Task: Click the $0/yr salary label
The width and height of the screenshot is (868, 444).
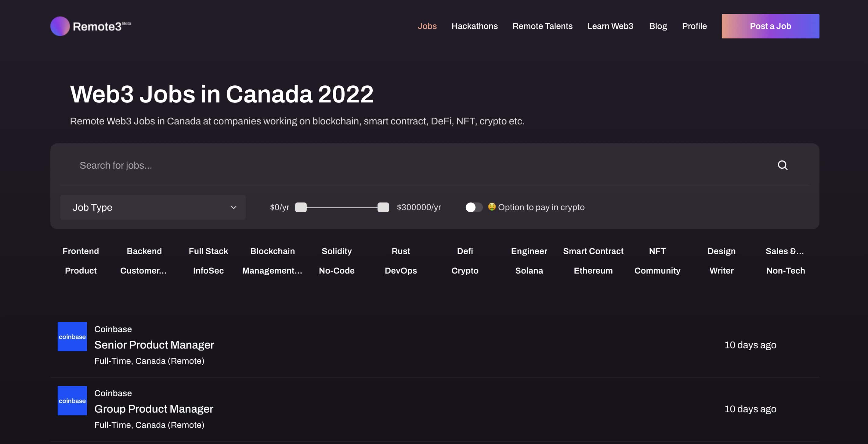Action: point(279,207)
